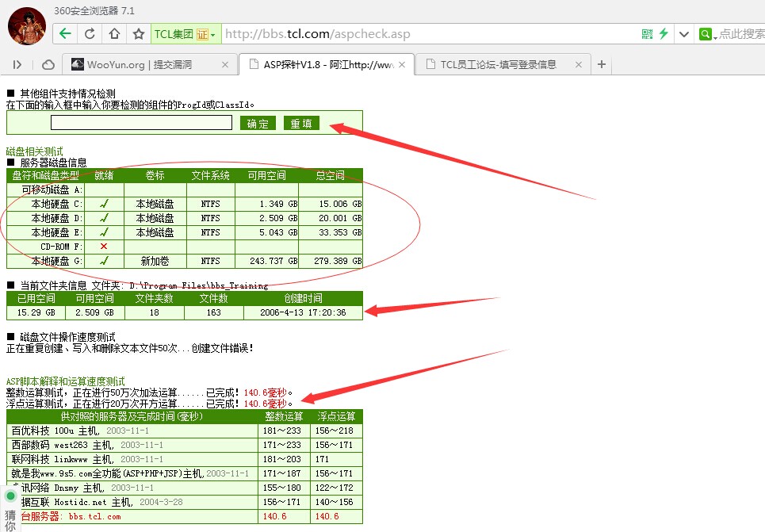Click the green check mark for drive G:
The height and width of the screenshot is (532, 765).
[104, 261]
